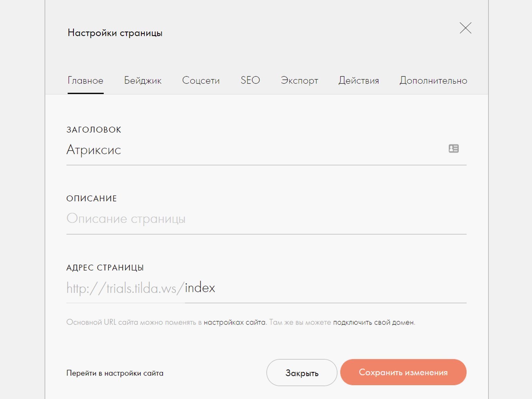Click the АДРЕС СТРАНИЦЫ label
The height and width of the screenshot is (399, 532).
105,268
